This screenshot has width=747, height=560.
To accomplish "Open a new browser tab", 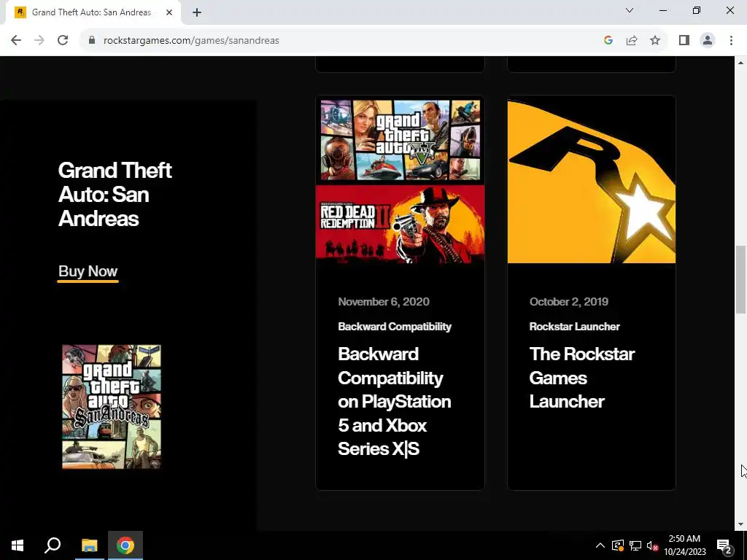I will (197, 12).
